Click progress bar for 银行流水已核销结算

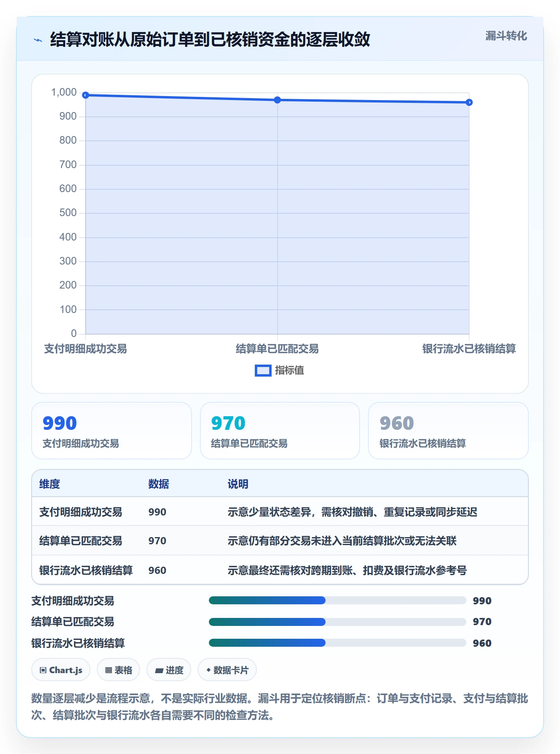[x=338, y=643]
